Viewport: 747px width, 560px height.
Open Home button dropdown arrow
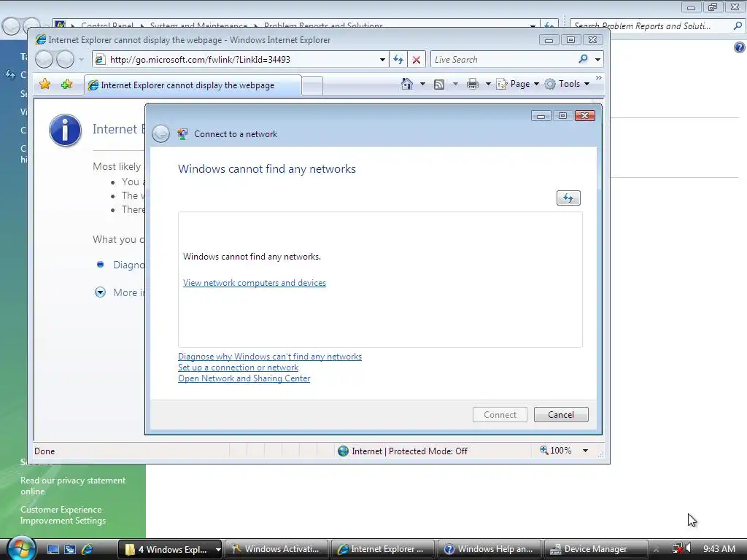click(x=422, y=84)
